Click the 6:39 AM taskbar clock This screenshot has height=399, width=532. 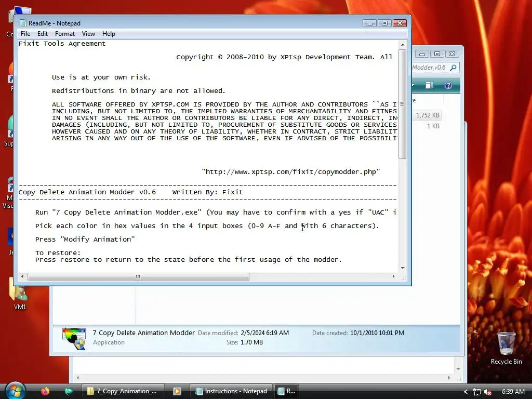[x=513, y=392]
